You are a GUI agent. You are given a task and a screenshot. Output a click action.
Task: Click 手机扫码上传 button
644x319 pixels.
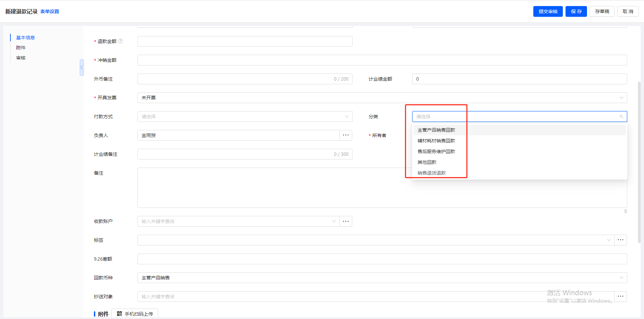click(135, 314)
